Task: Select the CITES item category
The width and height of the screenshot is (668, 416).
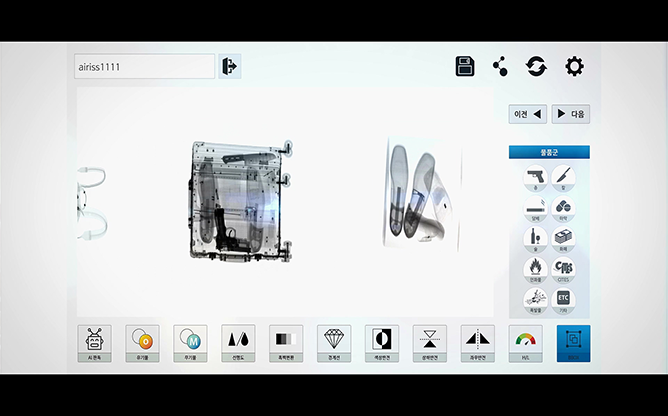Action: point(563,270)
